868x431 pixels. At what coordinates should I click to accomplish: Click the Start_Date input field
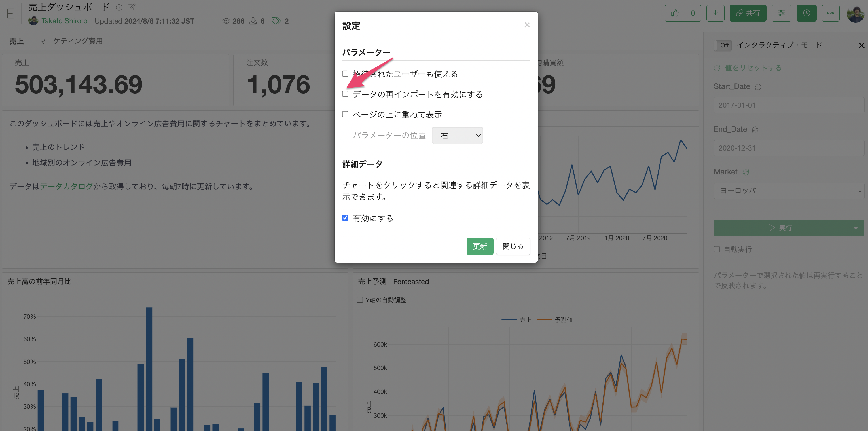[788, 105]
